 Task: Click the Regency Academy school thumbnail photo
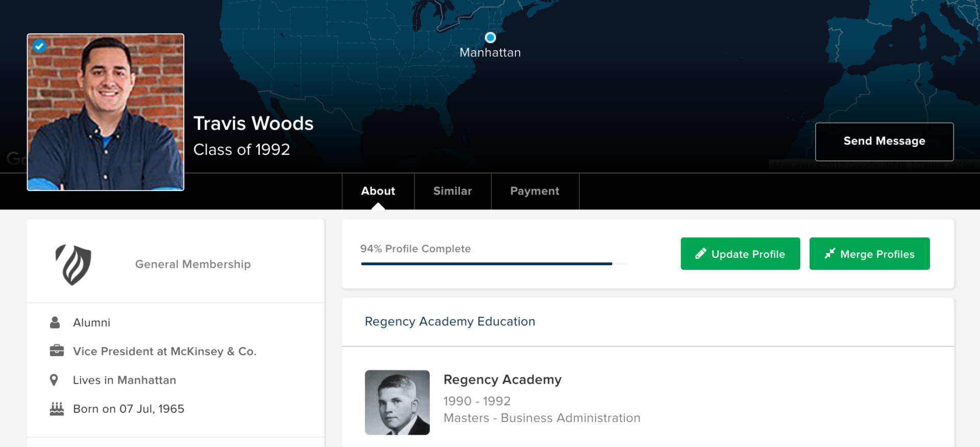pos(398,402)
